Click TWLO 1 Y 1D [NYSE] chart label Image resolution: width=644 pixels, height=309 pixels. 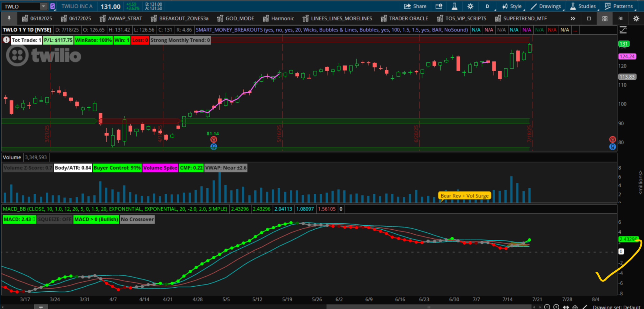(27, 30)
